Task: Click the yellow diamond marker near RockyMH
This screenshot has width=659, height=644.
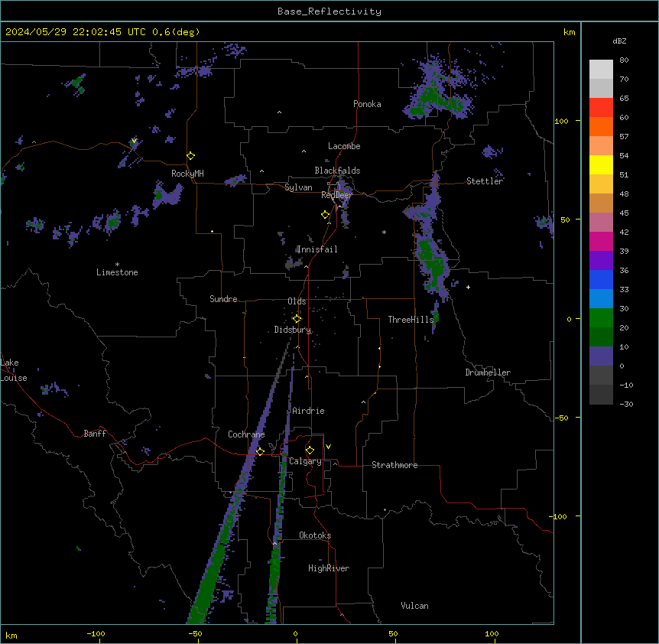Action: [191, 156]
